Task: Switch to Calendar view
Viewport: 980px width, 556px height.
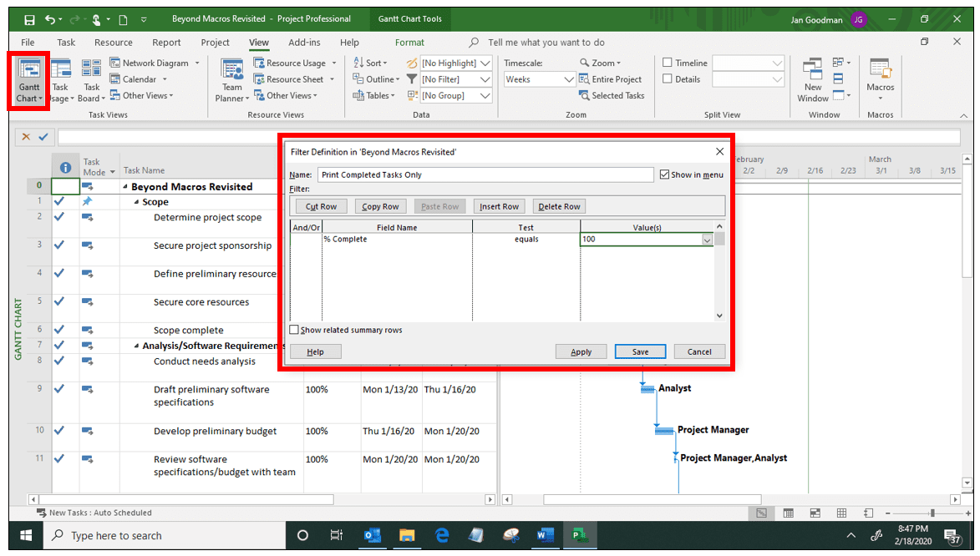Action: (139, 79)
